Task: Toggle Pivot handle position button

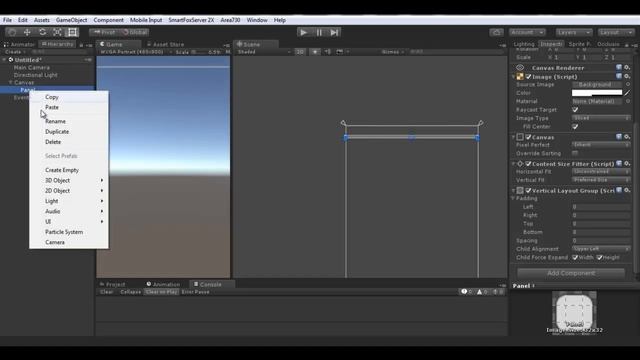Action: [x=104, y=32]
